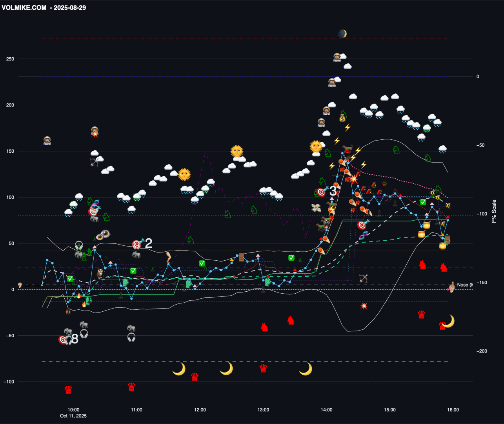Click the green hand emoji near 13:05

tap(267, 282)
